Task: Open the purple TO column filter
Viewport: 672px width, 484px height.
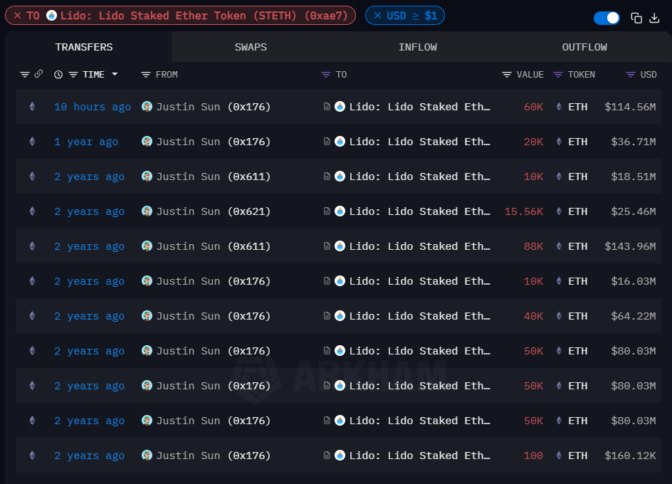Action: coord(326,75)
